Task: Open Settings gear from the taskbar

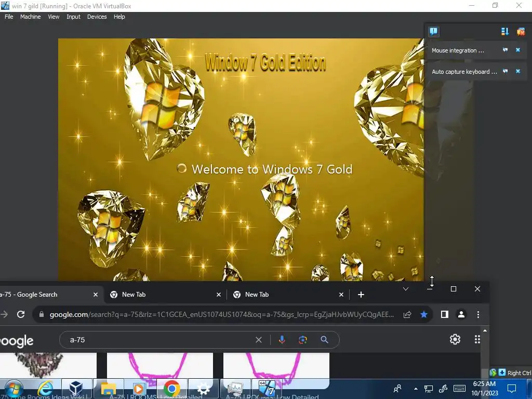Action: pyautogui.click(x=203, y=389)
